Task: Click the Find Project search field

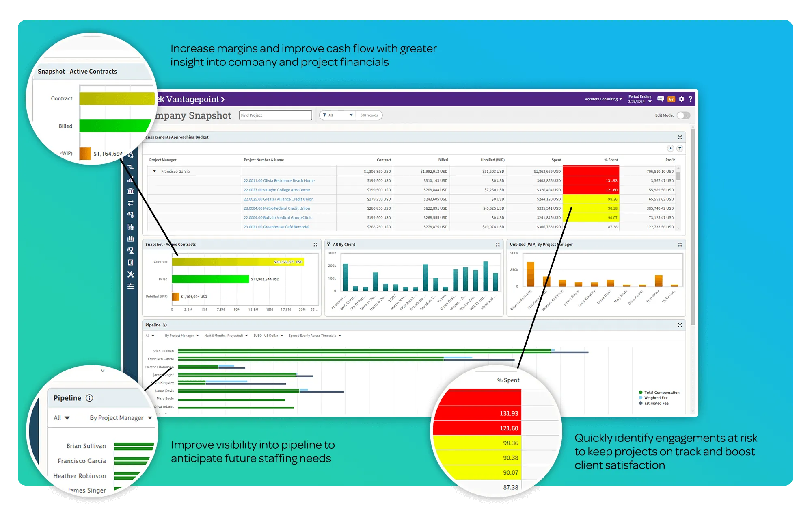Action: tap(275, 115)
